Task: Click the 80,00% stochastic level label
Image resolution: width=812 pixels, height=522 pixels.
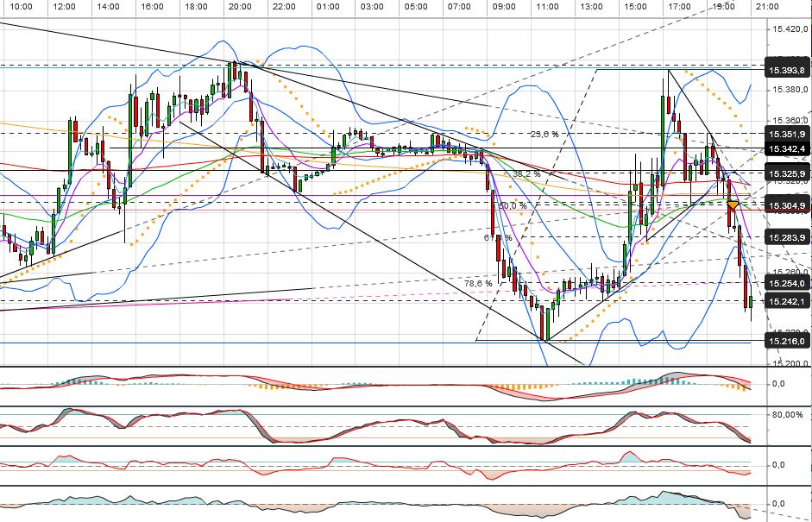Action: pyautogui.click(x=787, y=415)
